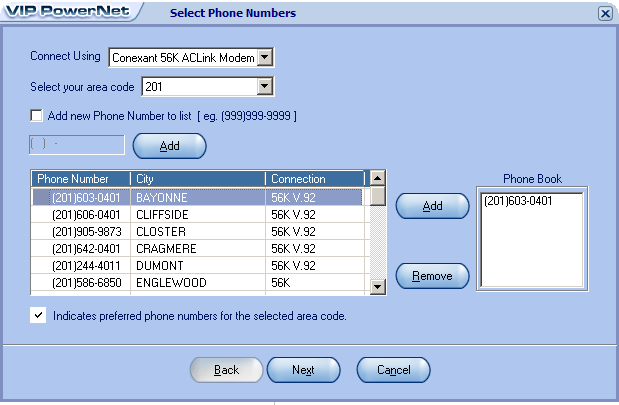619x405 pixels.
Task: Sort list by Connection column header
Action: tap(314, 178)
